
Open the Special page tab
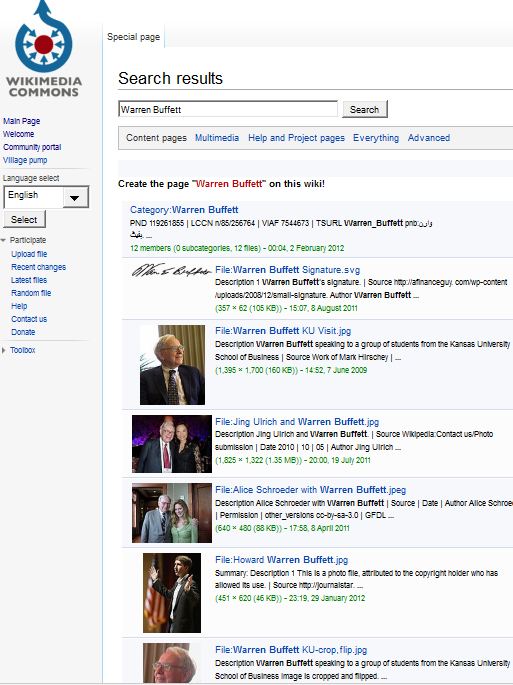pyautogui.click(x=133, y=37)
